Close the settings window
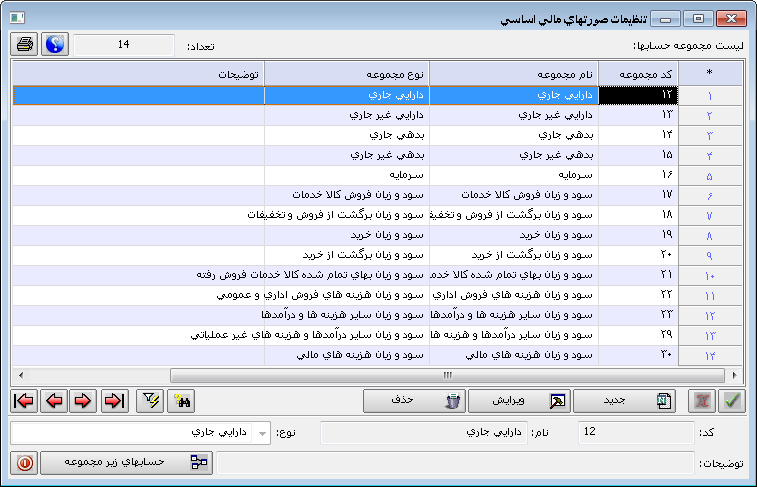This screenshot has width=757, height=487. pyautogui.click(x=731, y=19)
